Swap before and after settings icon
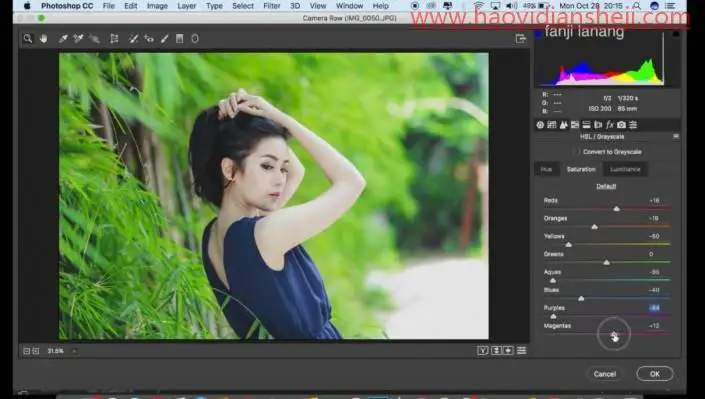The image size is (705, 399). coord(496,350)
